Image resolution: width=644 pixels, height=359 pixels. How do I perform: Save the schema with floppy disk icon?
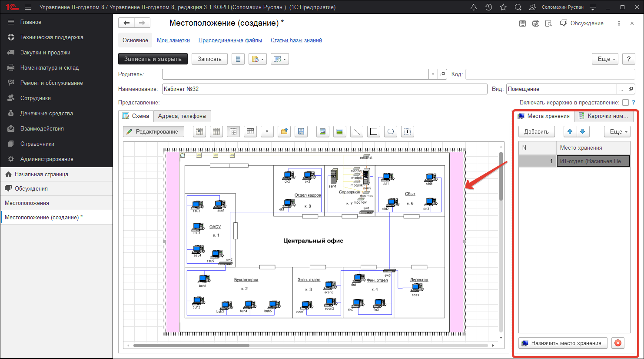click(x=301, y=132)
